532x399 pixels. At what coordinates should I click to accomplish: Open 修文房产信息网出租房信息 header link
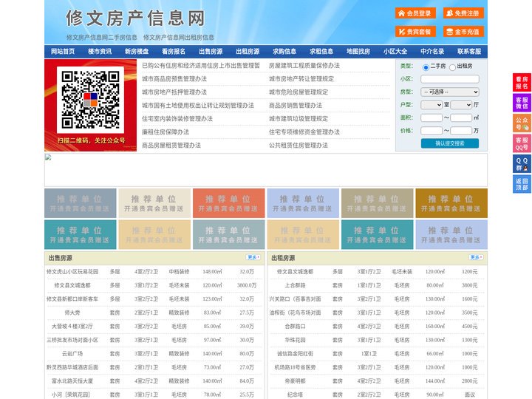[179, 38]
